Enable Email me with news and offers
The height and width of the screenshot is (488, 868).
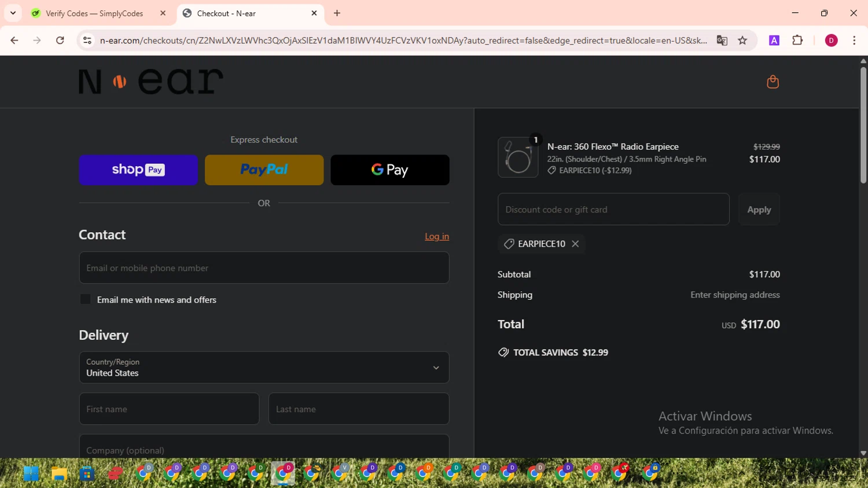(85, 299)
